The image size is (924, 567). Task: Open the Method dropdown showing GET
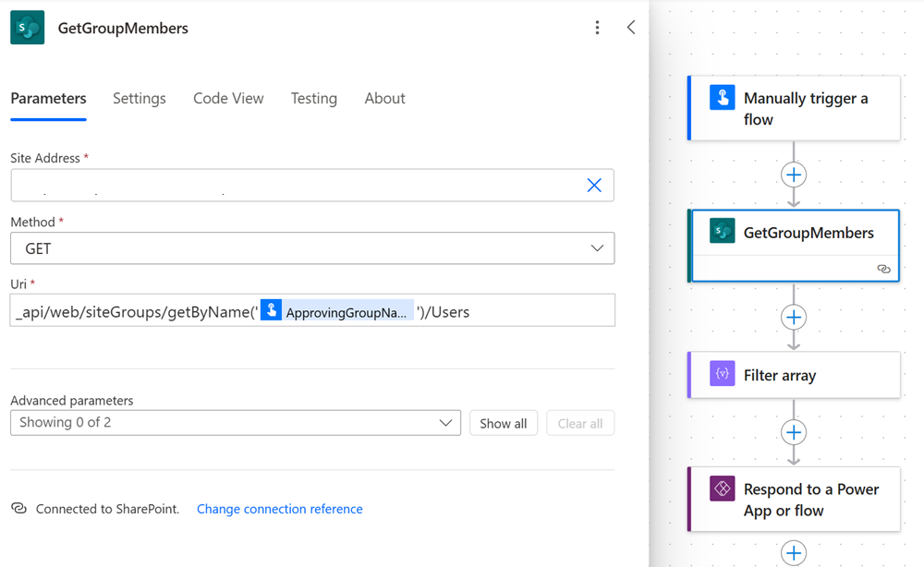[599, 248]
